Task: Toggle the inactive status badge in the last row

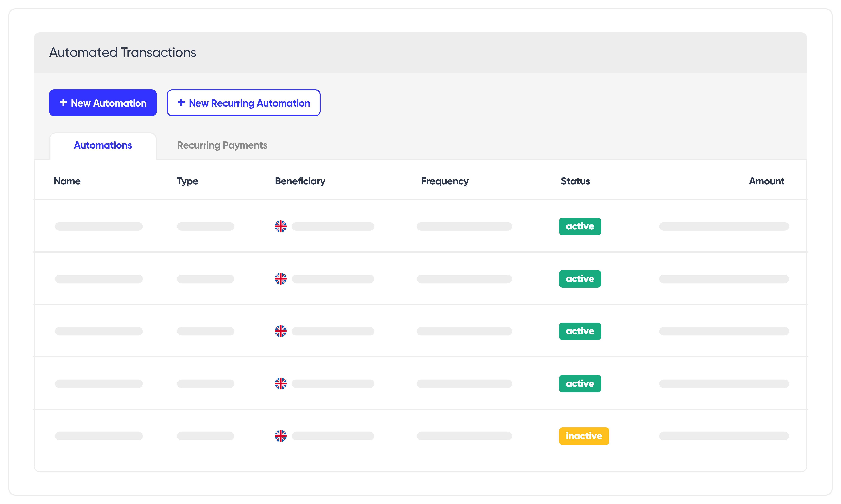Action: [x=584, y=436]
